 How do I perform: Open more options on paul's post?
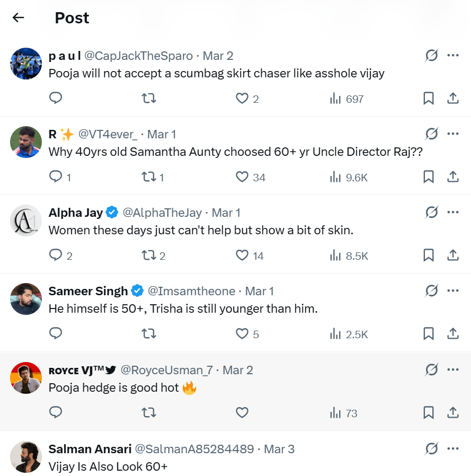453,55
